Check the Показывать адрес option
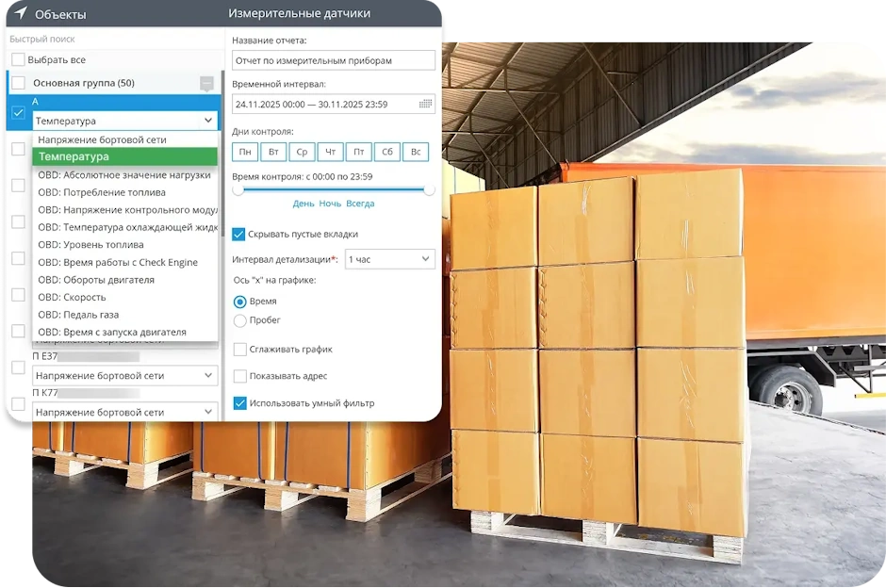 (x=239, y=376)
